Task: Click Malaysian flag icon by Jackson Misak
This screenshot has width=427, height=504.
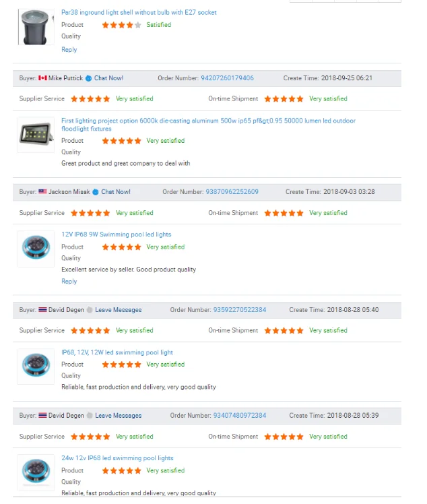Action: [43, 192]
